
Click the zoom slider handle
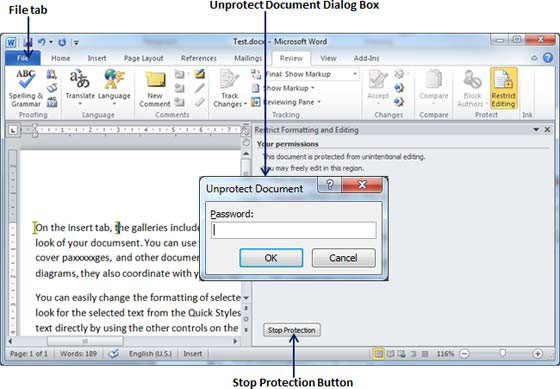[x=502, y=353]
